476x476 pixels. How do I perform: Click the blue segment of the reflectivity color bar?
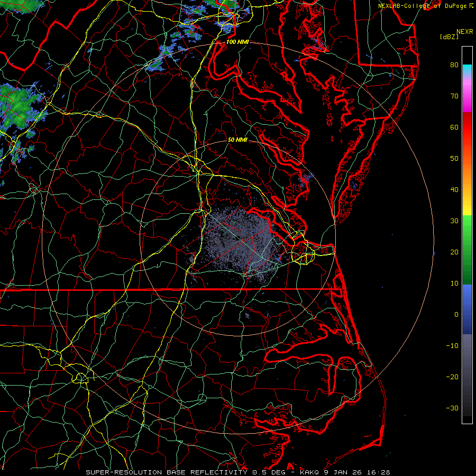tap(467, 309)
